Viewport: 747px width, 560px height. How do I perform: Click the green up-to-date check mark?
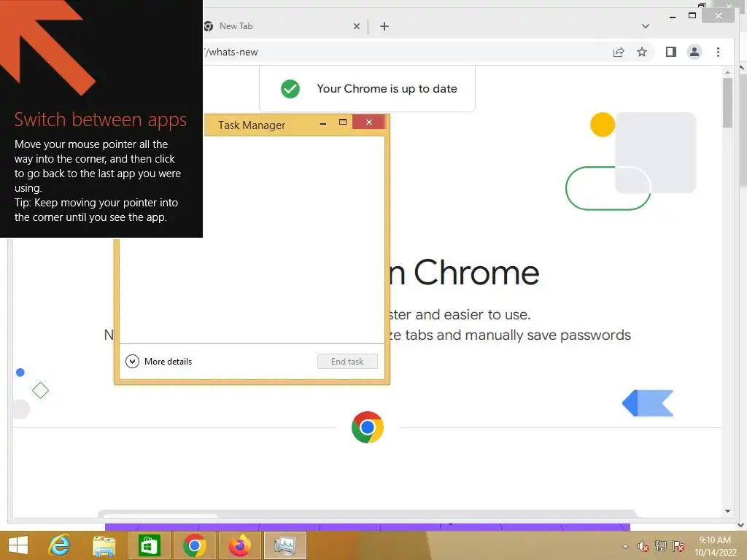290,88
